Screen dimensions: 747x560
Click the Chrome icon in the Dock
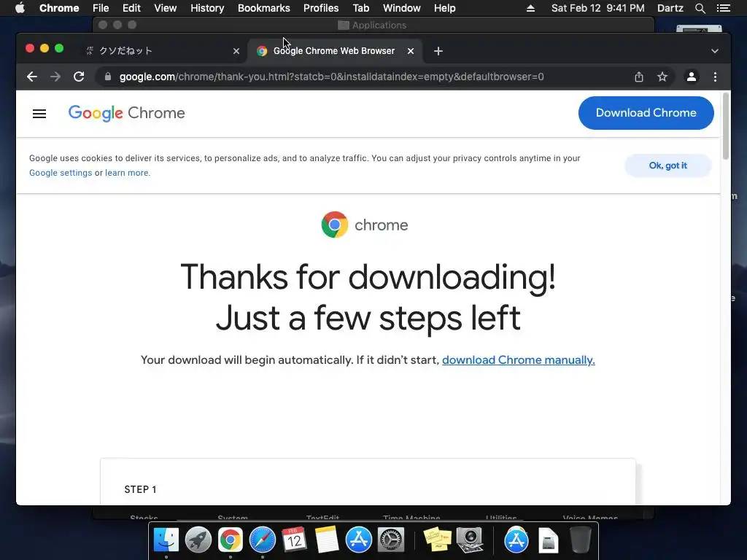point(230,540)
